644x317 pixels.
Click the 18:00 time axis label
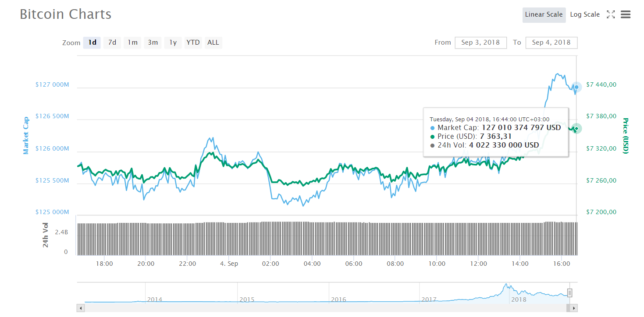click(104, 264)
